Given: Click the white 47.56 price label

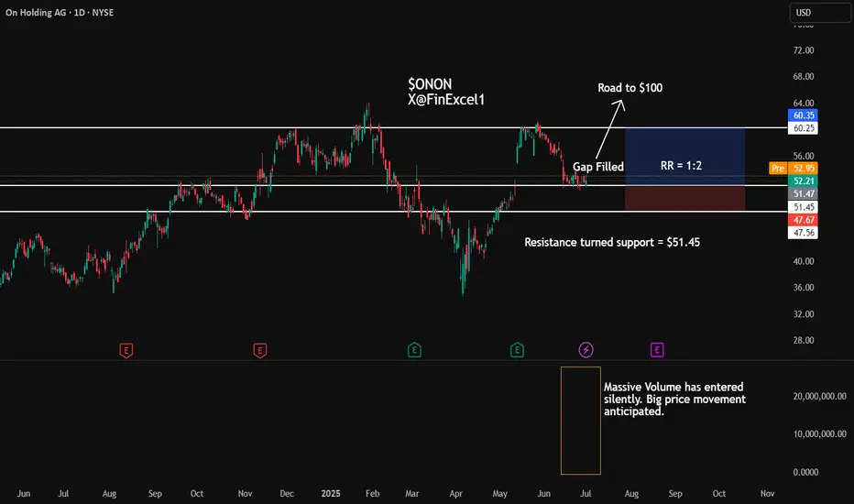Looking at the screenshot, I should tap(803, 233).
